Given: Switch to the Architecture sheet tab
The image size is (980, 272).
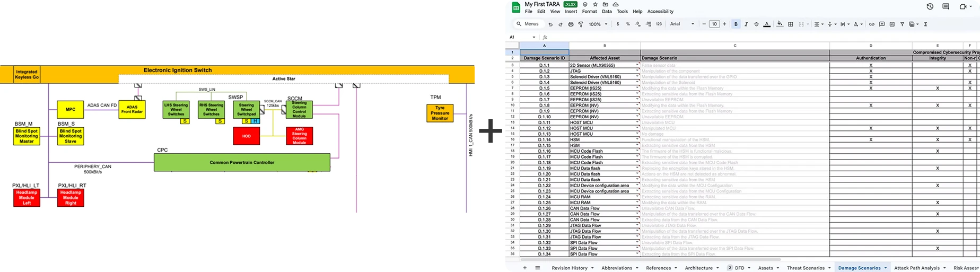Looking at the screenshot, I should pyautogui.click(x=698, y=268).
